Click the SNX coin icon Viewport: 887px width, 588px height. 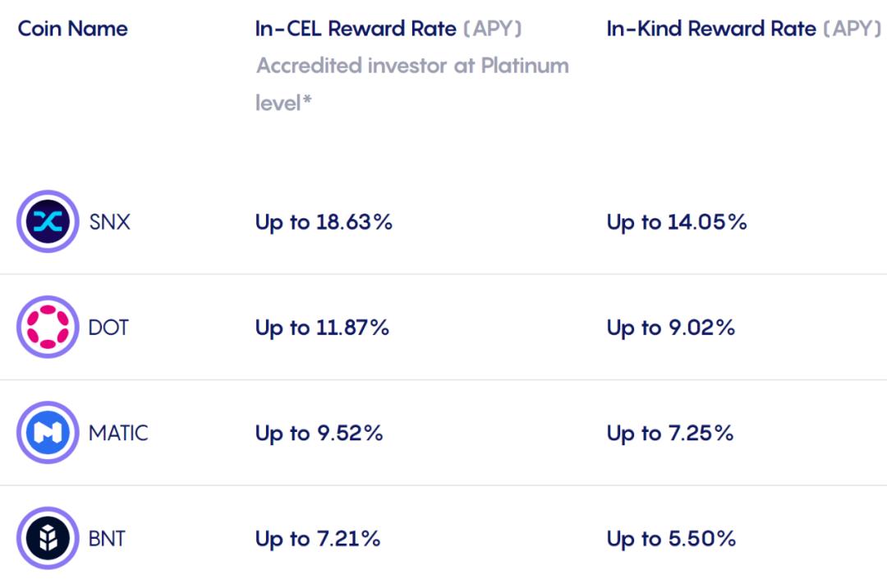click(48, 222)
